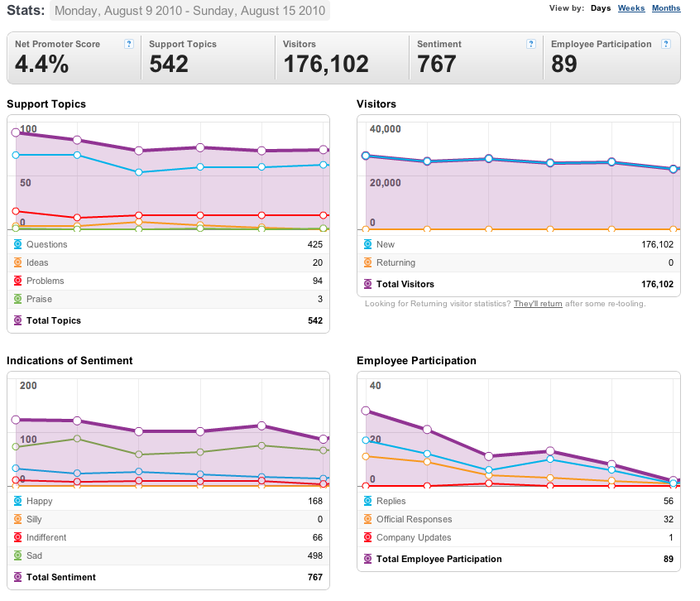Click the stats date range field
Viewport: 700px width, 601px height.
pos(189,11)
